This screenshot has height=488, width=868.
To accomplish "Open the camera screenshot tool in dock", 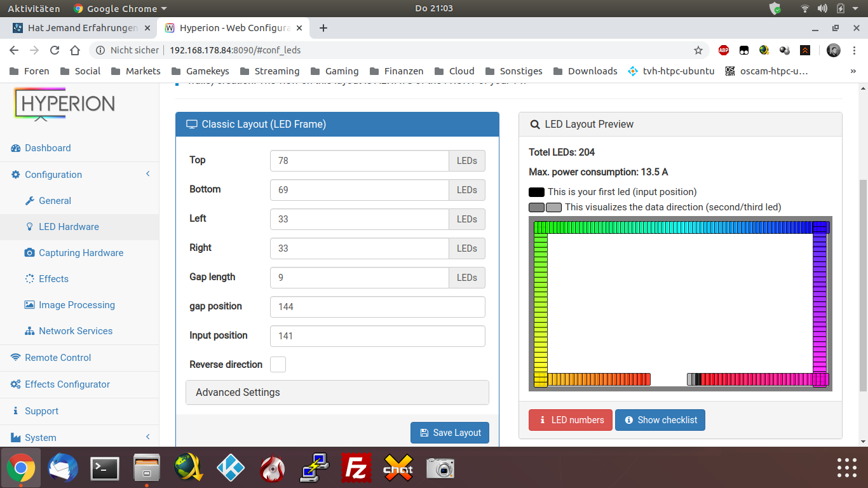I will tap(440, 469).
